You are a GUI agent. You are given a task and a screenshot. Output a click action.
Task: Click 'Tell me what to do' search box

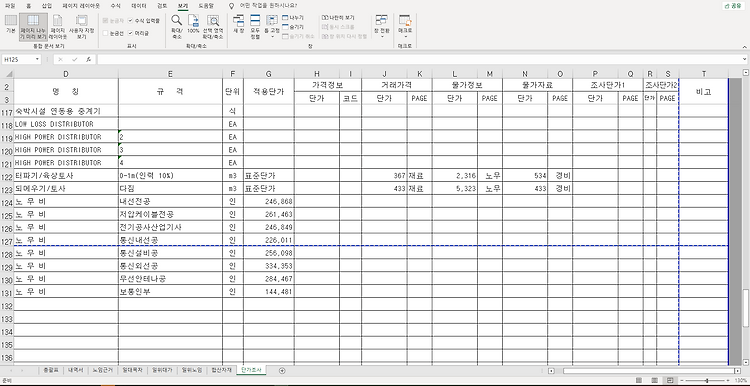point(268,6)
